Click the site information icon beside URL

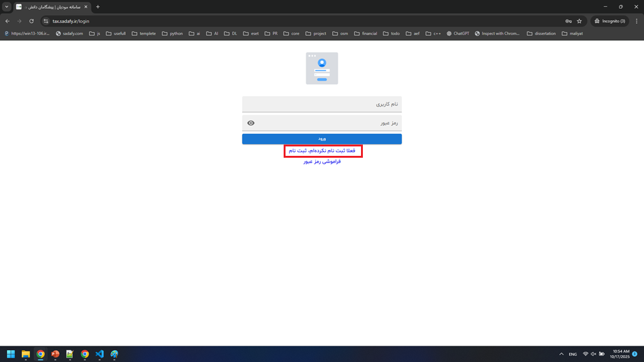[x=46, y=21]
